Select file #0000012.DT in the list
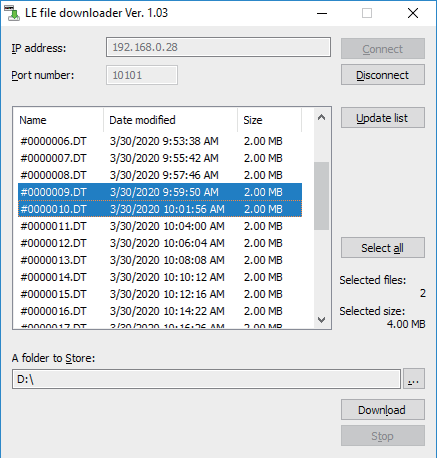This screenshot has height=458, width=437. 160,243
